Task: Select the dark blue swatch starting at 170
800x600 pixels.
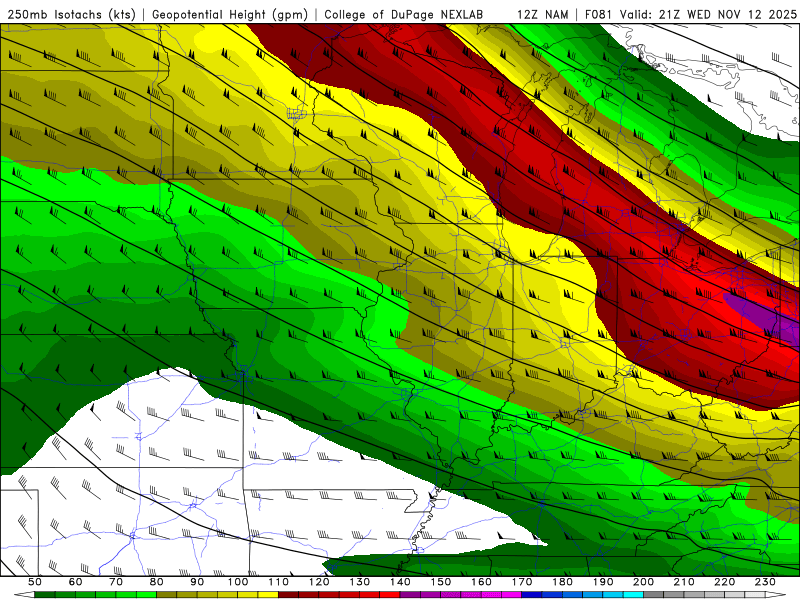Action: tap(532, 595)
